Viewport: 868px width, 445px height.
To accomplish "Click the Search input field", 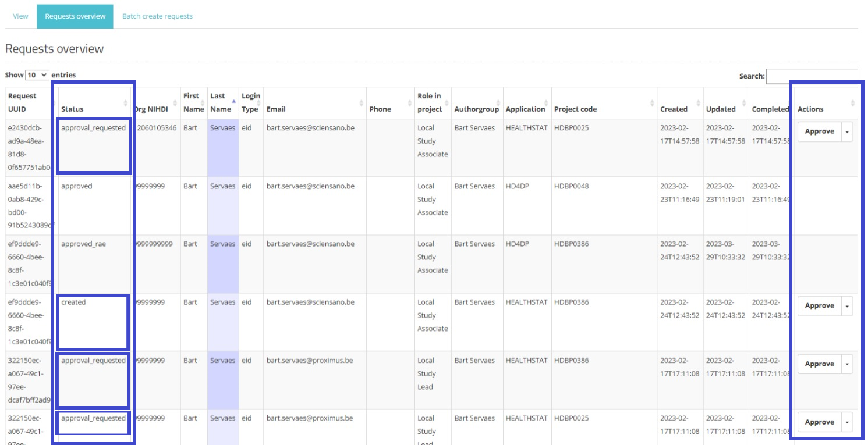I will point(812,76).
